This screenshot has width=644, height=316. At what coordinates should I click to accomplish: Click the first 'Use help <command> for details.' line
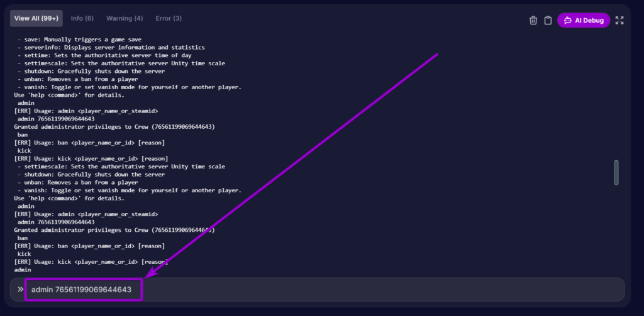[x=69, y=95]
